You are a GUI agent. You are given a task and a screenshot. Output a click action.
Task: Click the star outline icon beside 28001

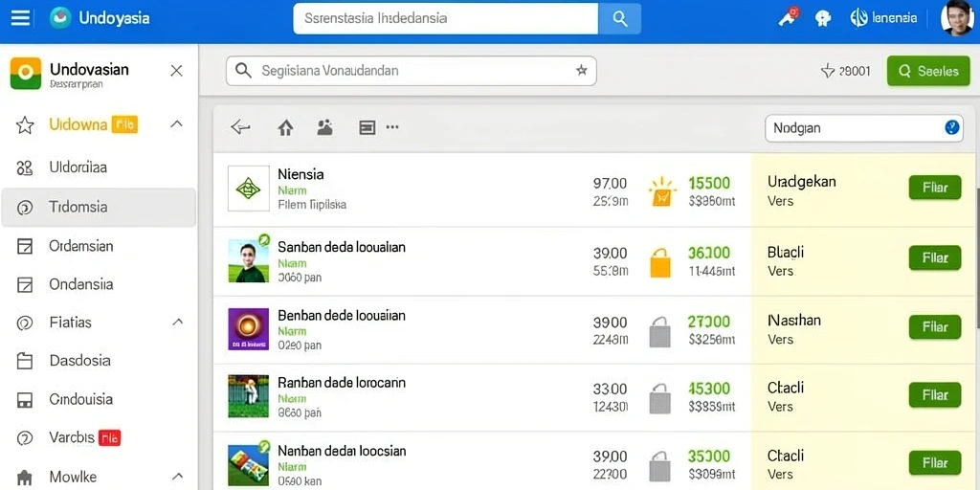[828, 71]
